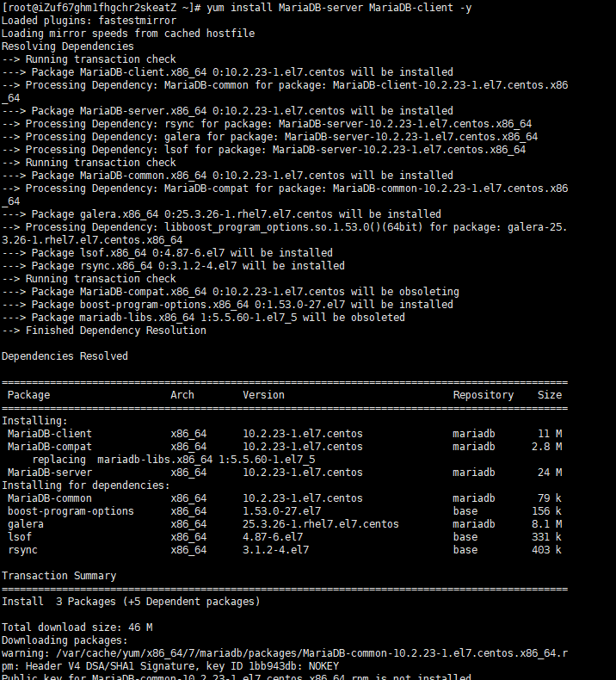
Task: Click size '79 k' for MariaDB-common
Action: (550, 498)
